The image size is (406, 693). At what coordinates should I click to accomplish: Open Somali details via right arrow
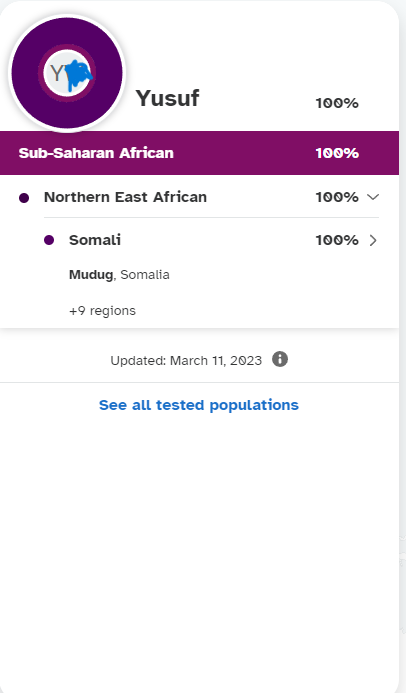pos(373,240)
